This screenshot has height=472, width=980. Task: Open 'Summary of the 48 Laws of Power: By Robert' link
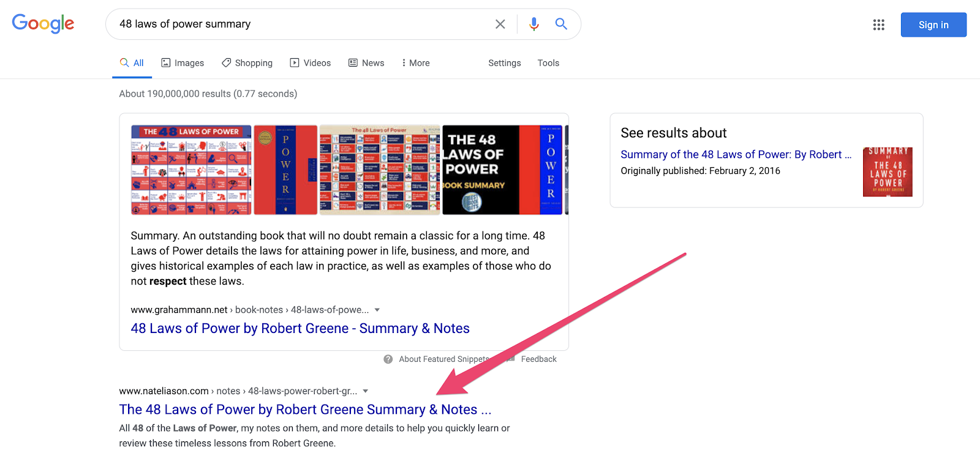click(x=736, y=155)
